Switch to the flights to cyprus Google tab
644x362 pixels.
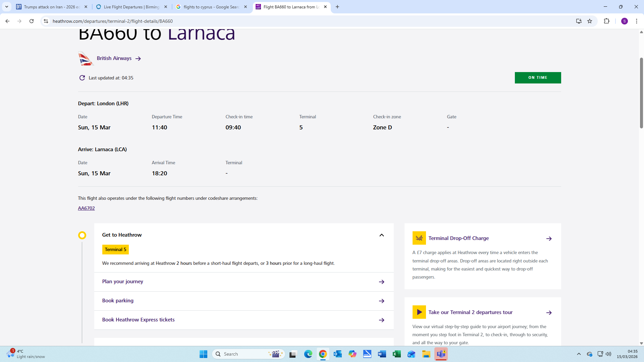(x=211, y=7)
